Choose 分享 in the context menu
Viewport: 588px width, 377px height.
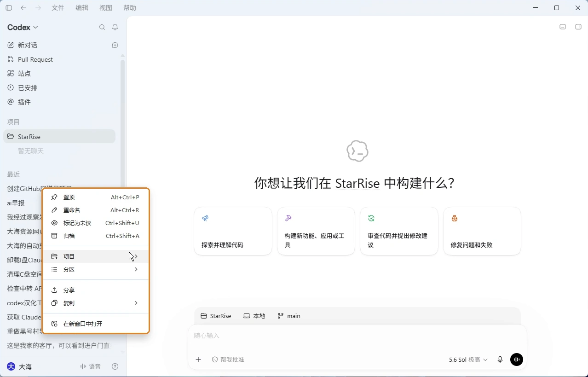(96, 290)
